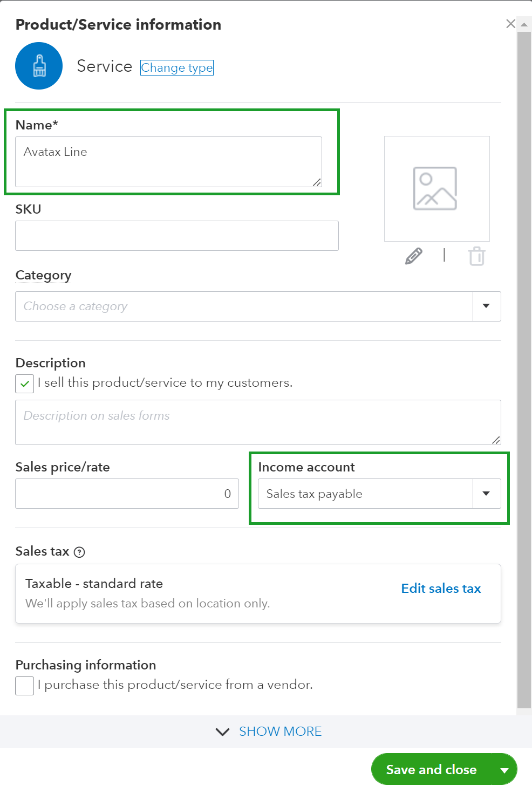532x800 pixels.
Task: Click the Change type link
Action: point(176,67)
